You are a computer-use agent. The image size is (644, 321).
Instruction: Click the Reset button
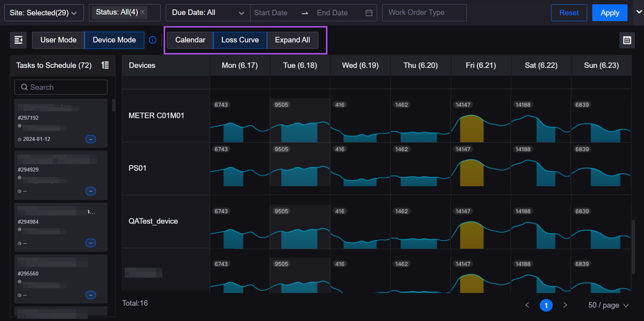tap(569, 13)
